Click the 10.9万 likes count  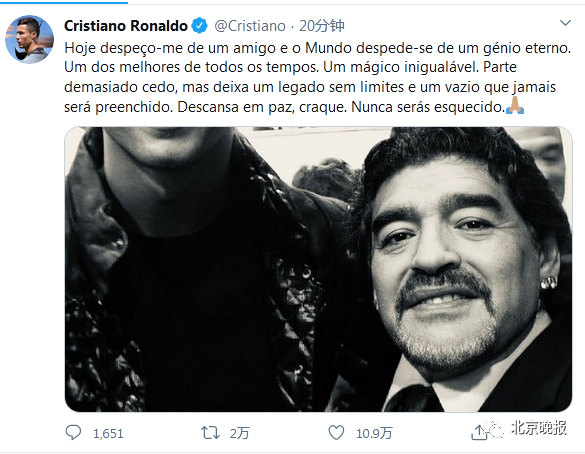coord(374,433)
